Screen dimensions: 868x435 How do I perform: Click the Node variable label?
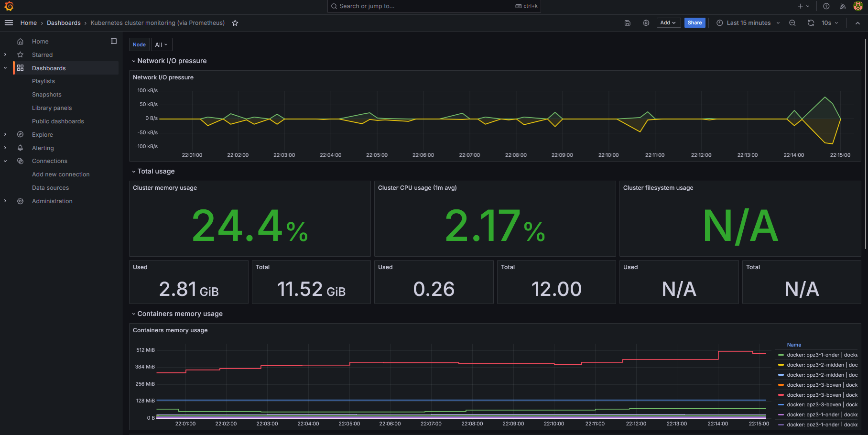[x=139, y=44]
